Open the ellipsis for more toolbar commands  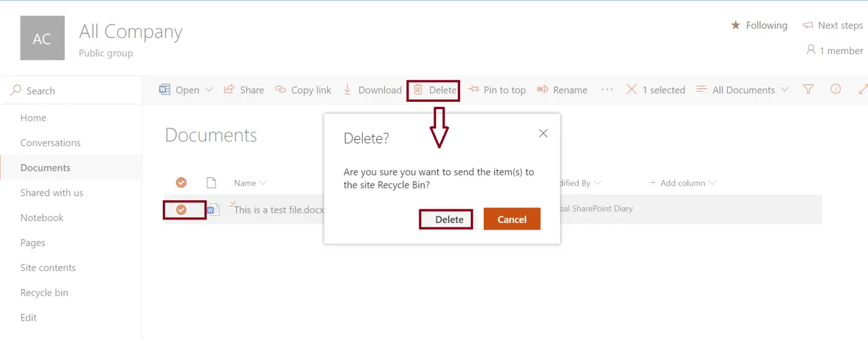coord(607,89)
